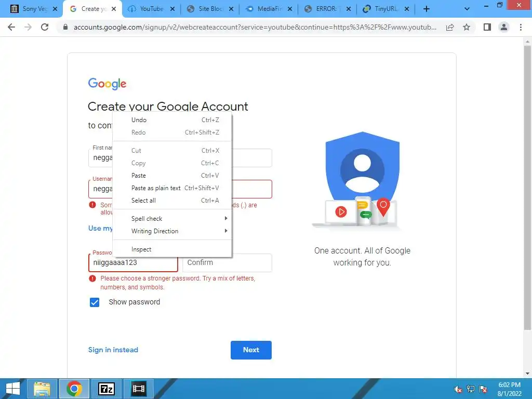This screenshot has width=532, height=399.
Task: Choose Inspect in the context menu
Action: (x=172, y=249)
